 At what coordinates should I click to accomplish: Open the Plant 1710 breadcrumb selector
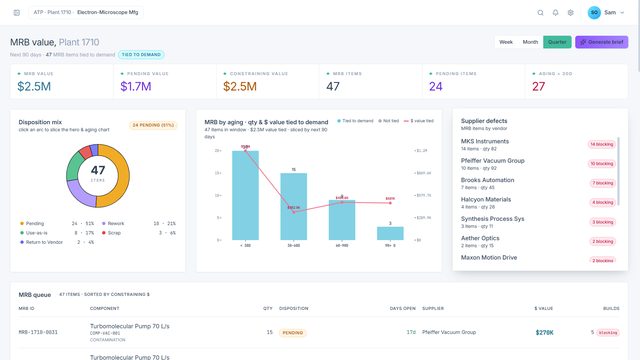(x=86, y=12)
